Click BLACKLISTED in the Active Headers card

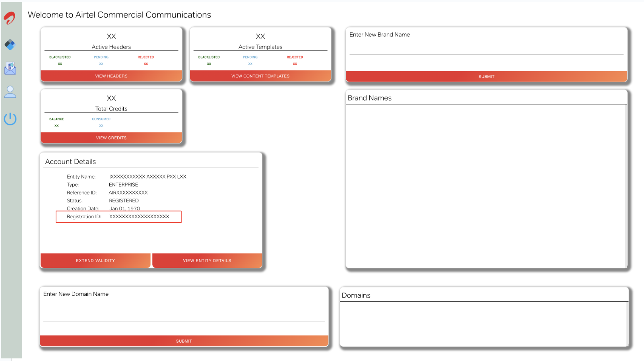click(x=60, y=57)
